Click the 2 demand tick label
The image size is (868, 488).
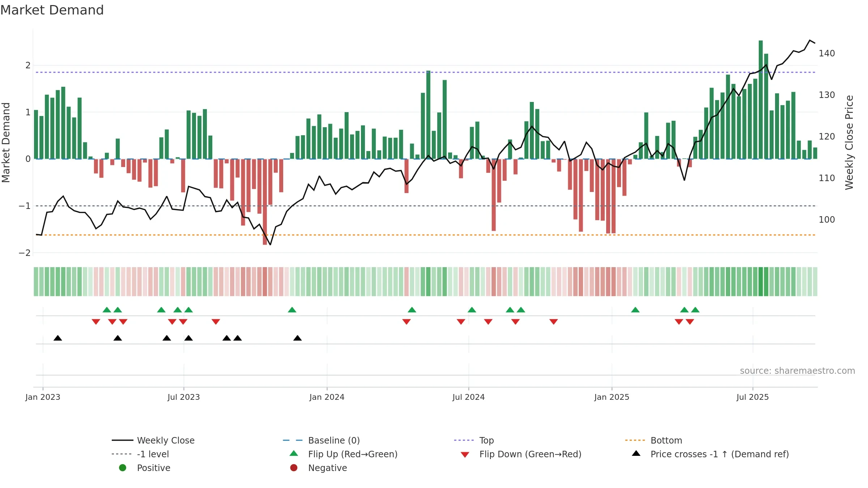tap(28, 65)
